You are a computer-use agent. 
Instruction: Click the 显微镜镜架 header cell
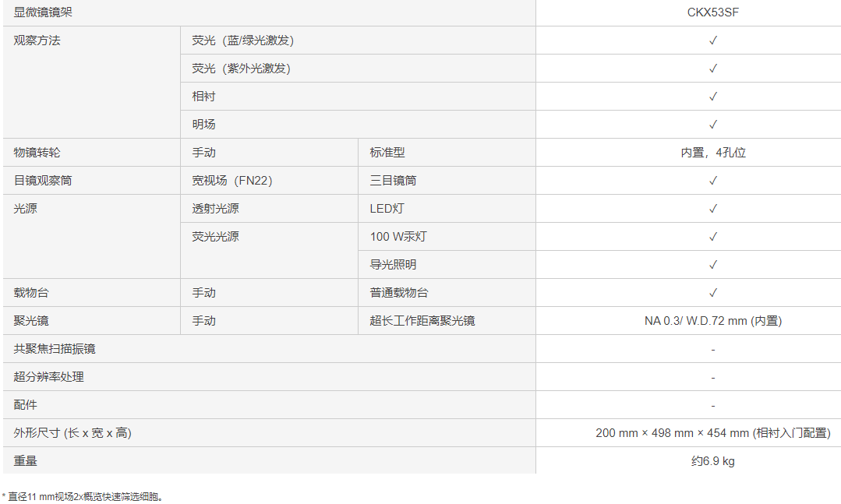click(44, 12)
